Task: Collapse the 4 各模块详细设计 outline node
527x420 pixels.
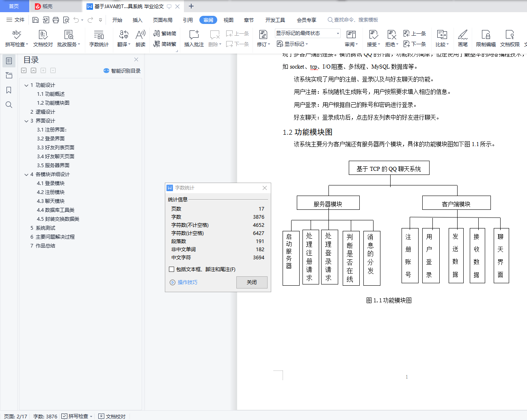Action: (26, 174)
